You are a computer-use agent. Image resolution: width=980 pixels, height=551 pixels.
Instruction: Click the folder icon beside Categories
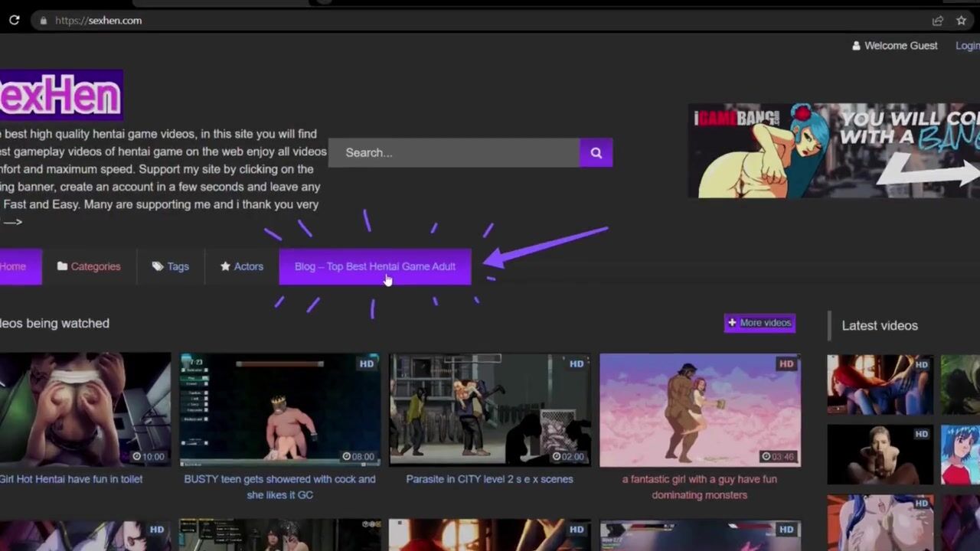pyautogui.click(x=62, y=266)
